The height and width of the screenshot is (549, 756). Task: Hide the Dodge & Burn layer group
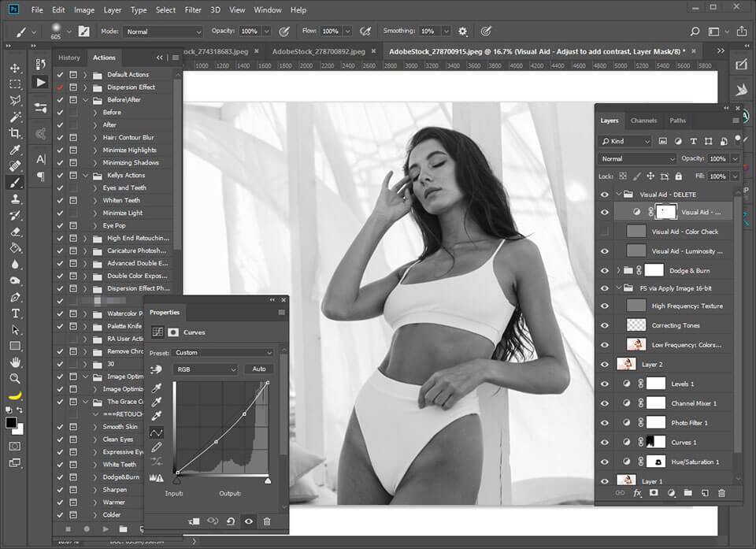coord(605,270)
